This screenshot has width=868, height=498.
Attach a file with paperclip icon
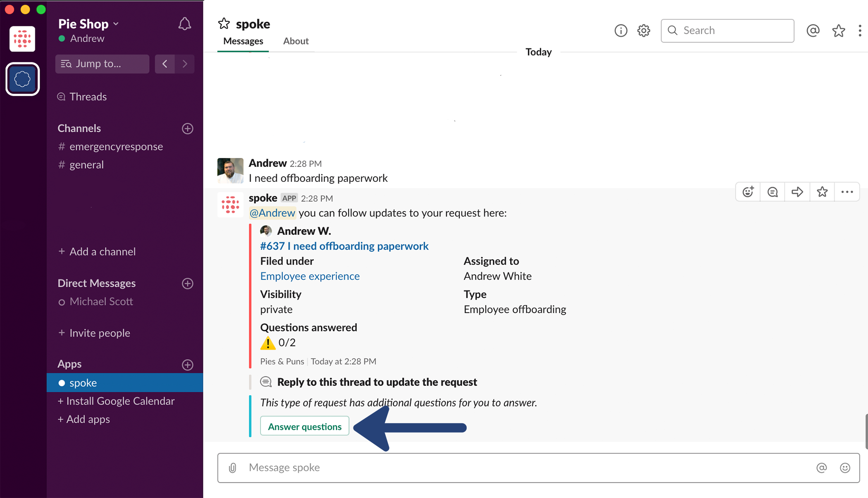click(x=233, y=467)
